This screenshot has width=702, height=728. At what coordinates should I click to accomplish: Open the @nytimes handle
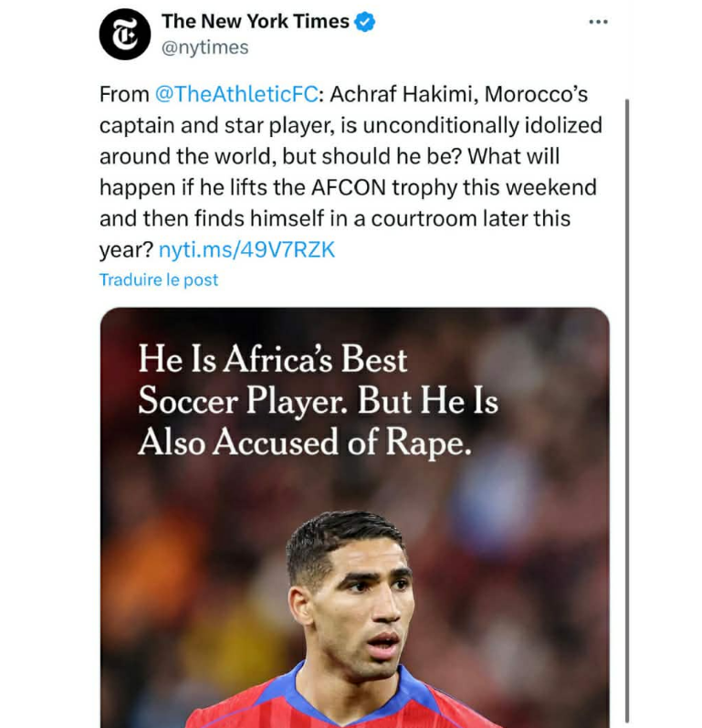[204, 47]
